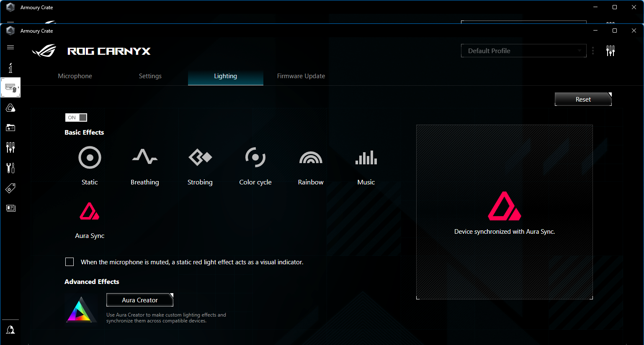The image size is (644, 345).
Task: Select the Color cycle effect icon
Action: [x=255, y=158]
